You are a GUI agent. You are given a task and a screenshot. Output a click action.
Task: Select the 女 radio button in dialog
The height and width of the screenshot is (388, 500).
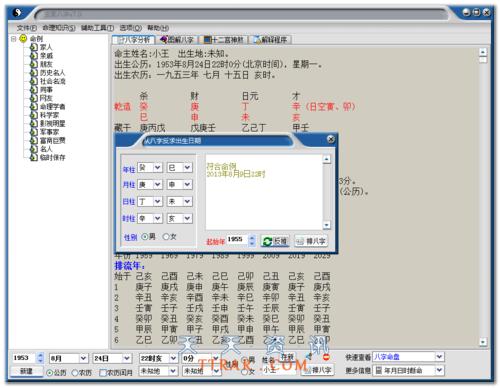[166, 237]
